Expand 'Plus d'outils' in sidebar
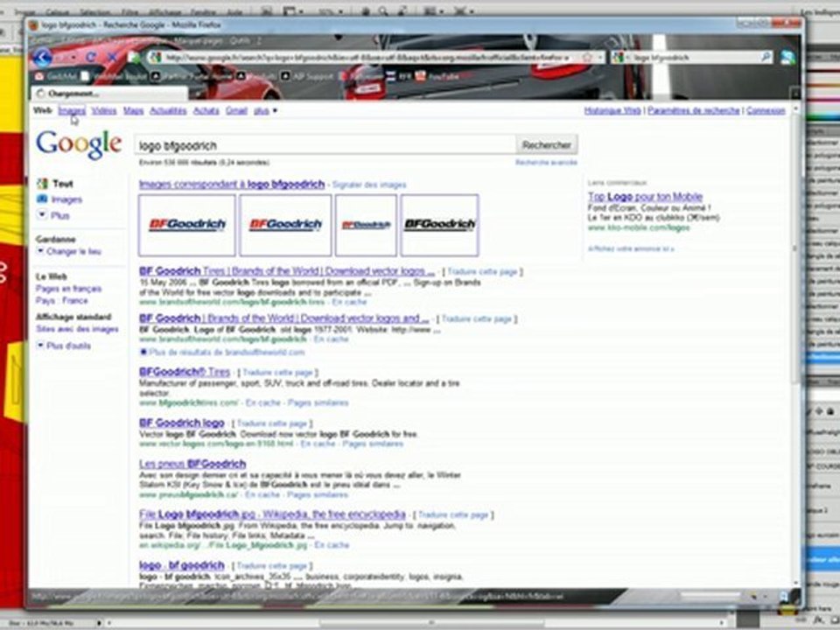 pyautogui.click(x=63, y=346)
